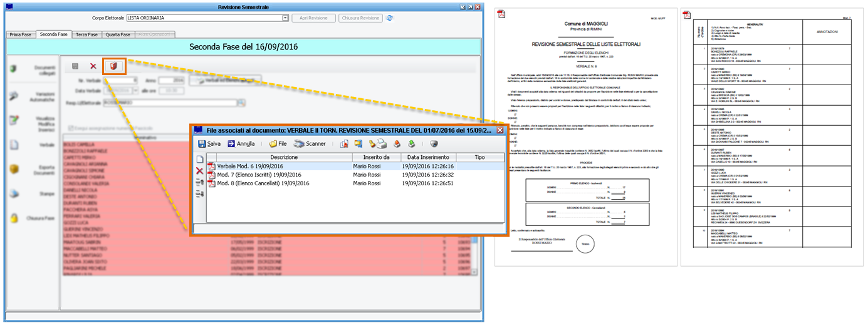Image resolution: width=868 pixels, height=328 pixels.
Task: Click the new blank document icon in the dialog sidebar
Action: 199,159
